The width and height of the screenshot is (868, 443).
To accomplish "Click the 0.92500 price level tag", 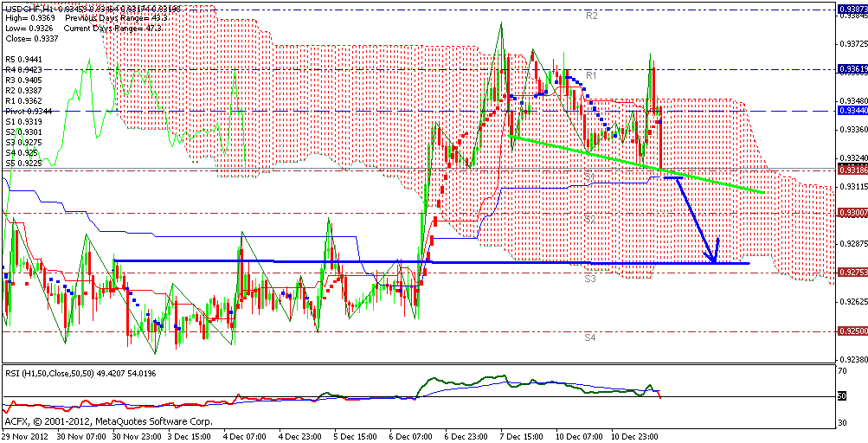I will (851, 331).
